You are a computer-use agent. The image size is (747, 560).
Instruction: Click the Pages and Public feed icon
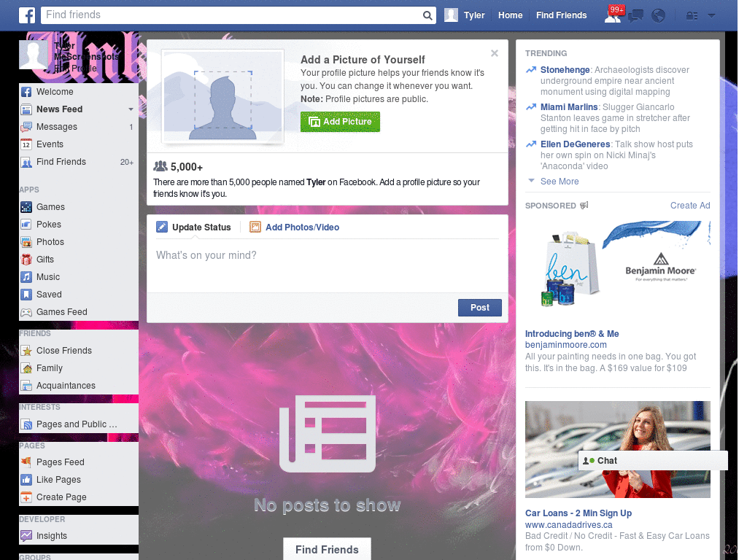(x=26, y=424)
